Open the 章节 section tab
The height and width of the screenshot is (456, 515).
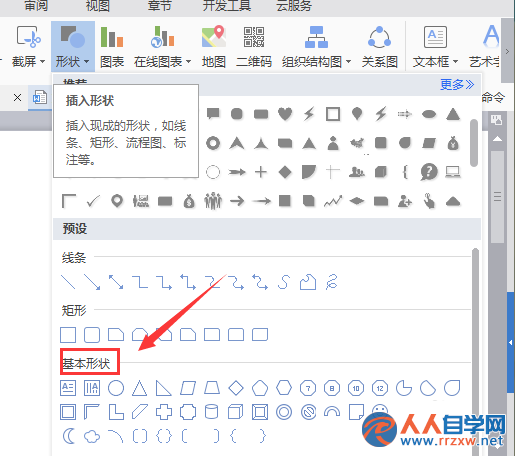point(160,6)
